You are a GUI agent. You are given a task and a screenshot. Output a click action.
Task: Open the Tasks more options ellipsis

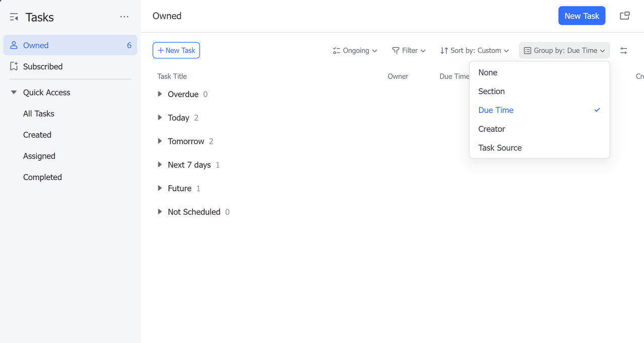(124, 17)
